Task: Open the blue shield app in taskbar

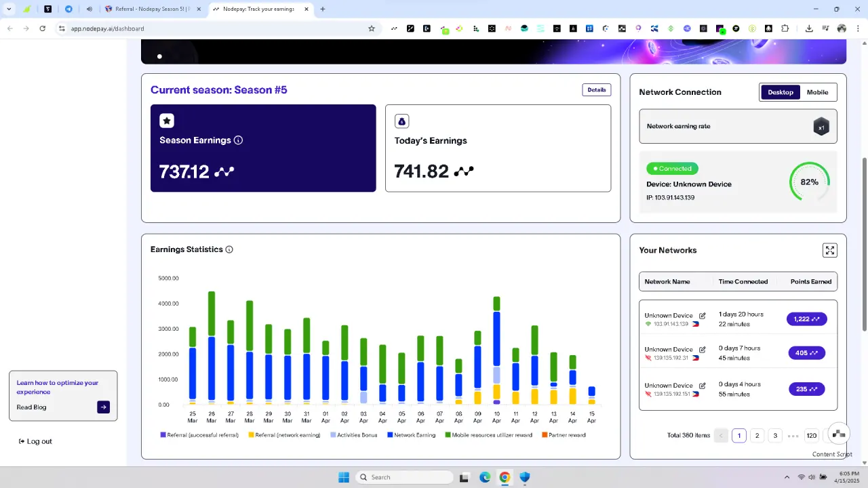Action: pyautogui.click(x=525, y=477)
